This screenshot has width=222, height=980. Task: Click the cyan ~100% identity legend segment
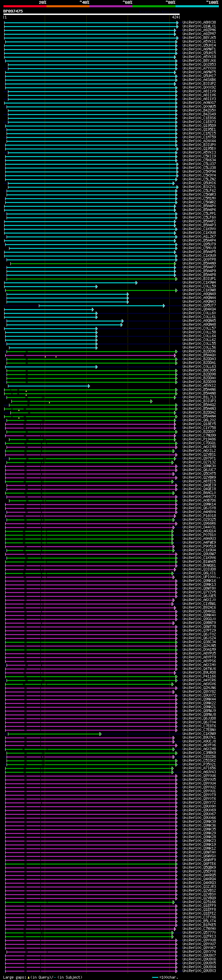[x=197, y=6]
